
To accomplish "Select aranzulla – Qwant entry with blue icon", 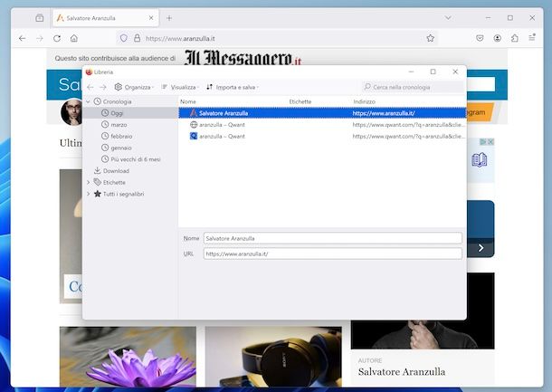I will click(322, 137).
